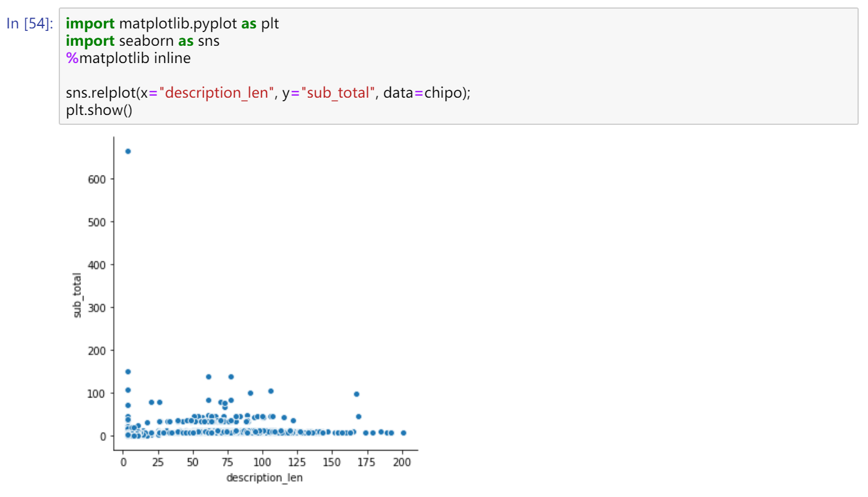Click the description_len x-axis label on plot
Viewport: 868px width, 497px height.
pyautogui.click(x=265, y=478)
